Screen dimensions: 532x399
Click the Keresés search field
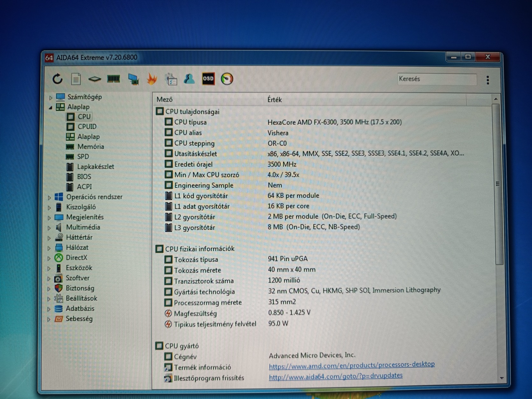[x=437, y=79]
